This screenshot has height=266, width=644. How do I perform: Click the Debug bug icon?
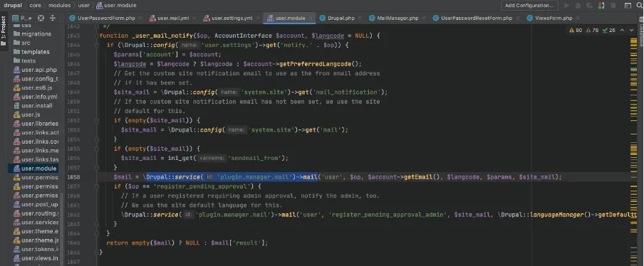click(x=578, y=6)
